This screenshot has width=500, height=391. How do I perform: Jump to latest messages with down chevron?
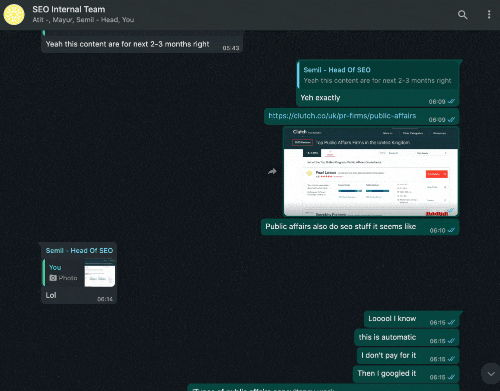491,374
